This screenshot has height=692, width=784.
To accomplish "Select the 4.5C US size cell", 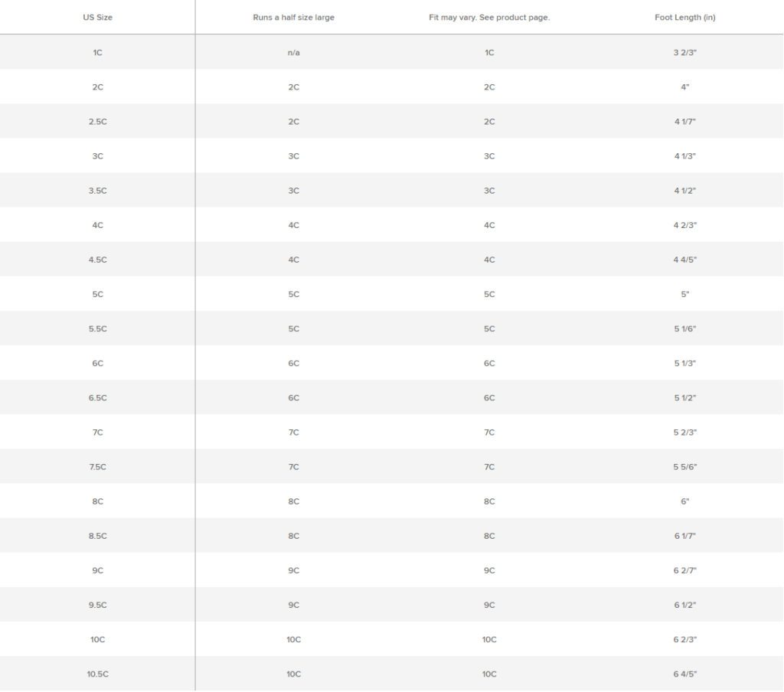I will tap(97, 259).
